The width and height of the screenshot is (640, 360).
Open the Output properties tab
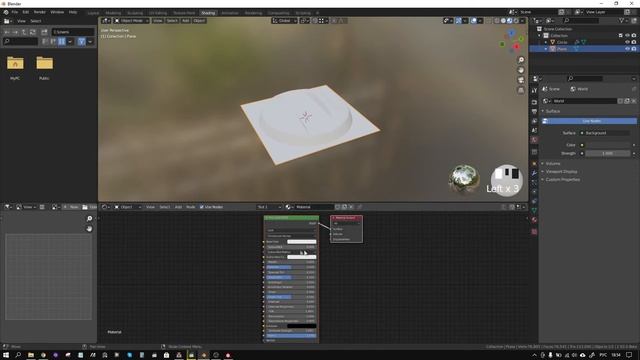click(x=534, y=111)
